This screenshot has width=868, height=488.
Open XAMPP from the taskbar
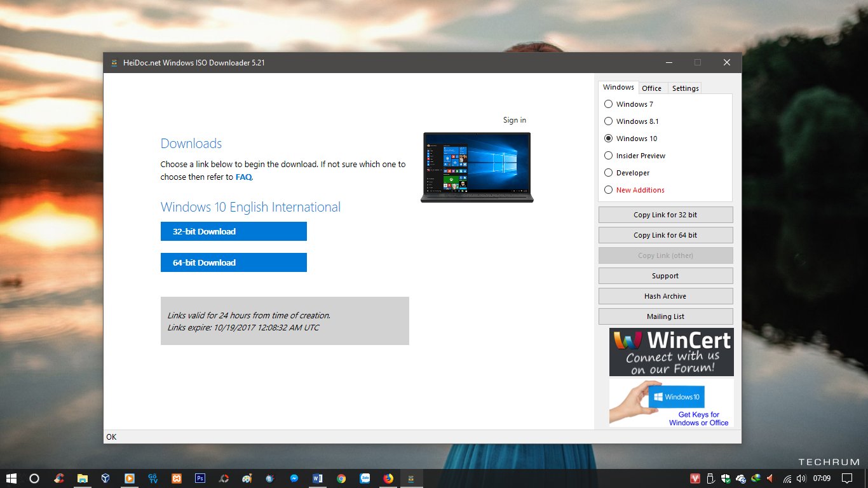pos(177,478)
